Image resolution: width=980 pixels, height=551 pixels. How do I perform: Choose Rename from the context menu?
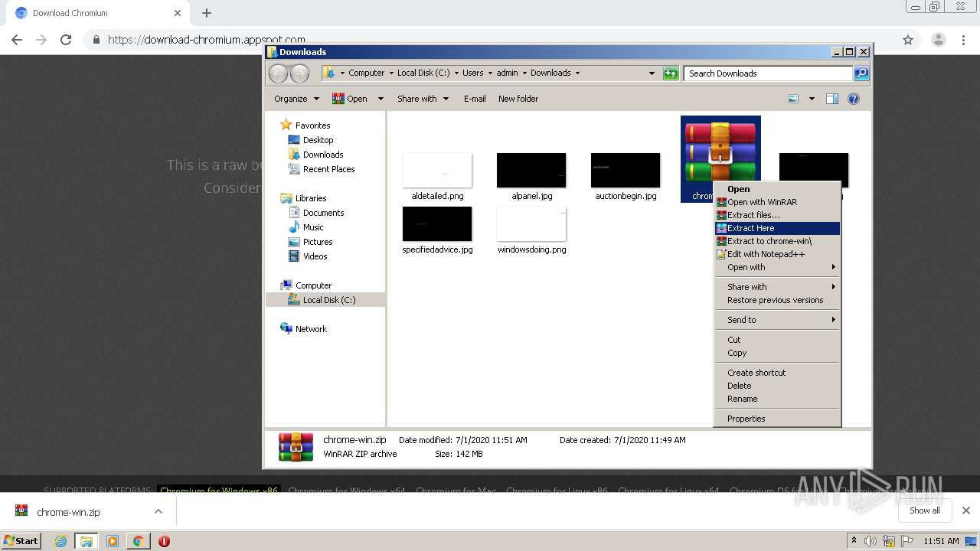[x=777, y=399]
